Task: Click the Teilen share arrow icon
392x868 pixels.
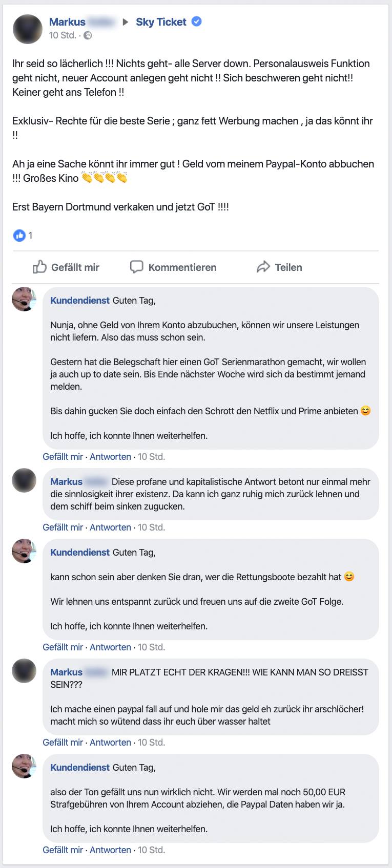Action: 263,267
